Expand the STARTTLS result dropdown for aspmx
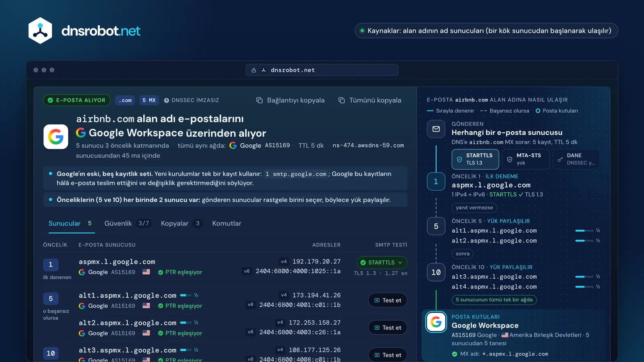Screen dimensions: 644x362 click(382, 263)
